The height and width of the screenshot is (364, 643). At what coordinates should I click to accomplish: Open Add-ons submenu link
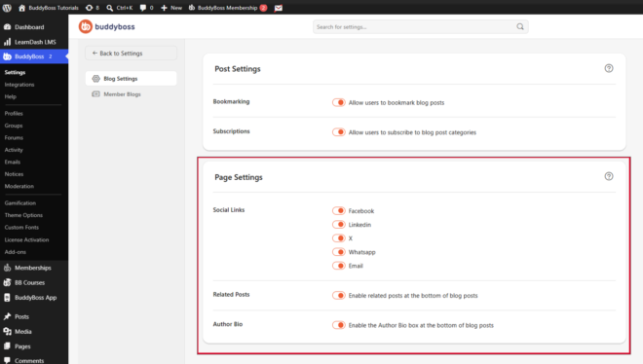[16, 252]
